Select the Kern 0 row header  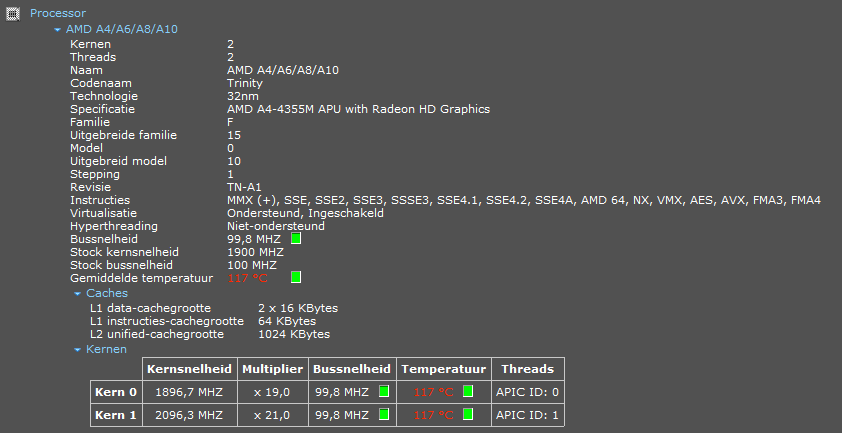(x=116, y=392)
